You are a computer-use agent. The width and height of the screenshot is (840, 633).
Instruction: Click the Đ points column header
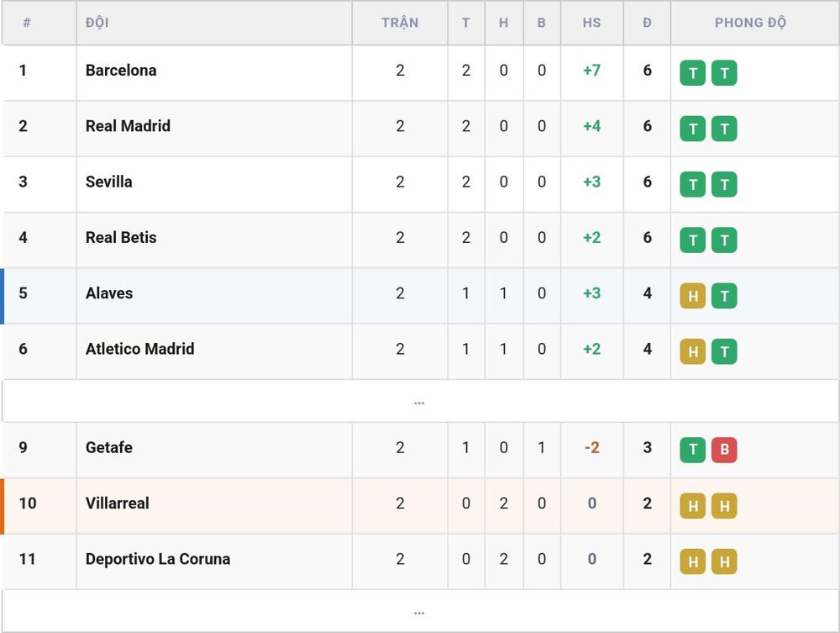click(647, 23)
